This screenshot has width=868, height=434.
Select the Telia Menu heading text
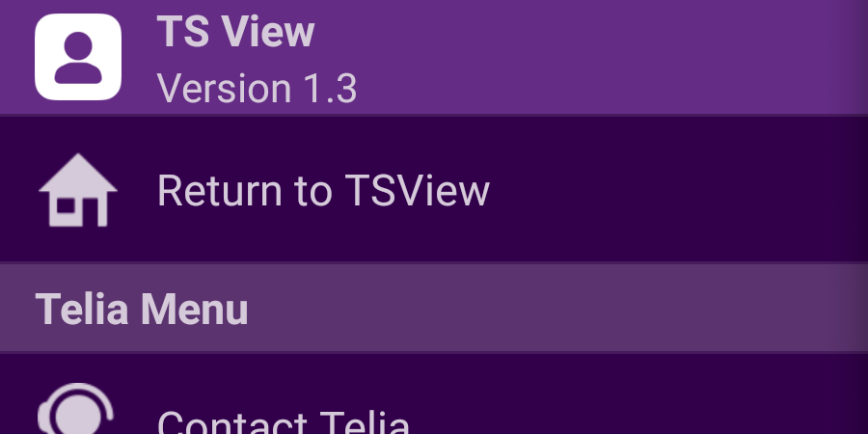(142, 310)
